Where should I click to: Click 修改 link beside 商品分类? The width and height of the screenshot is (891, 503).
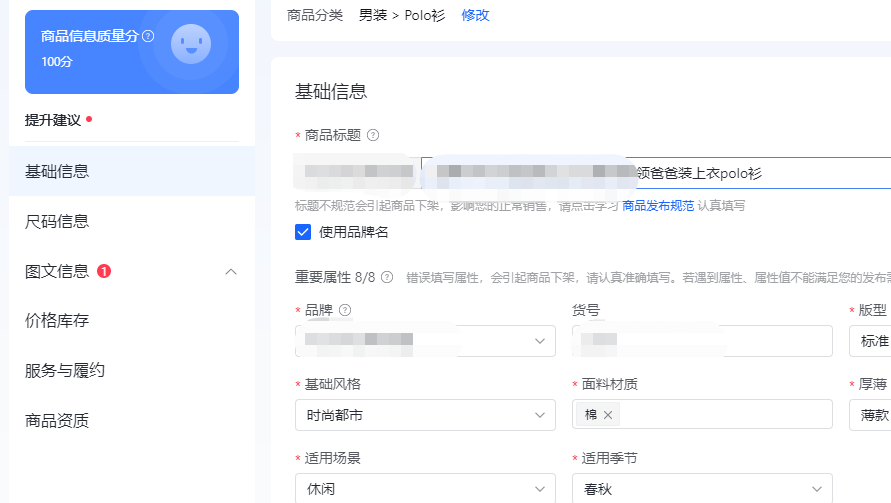click(475, 15)
